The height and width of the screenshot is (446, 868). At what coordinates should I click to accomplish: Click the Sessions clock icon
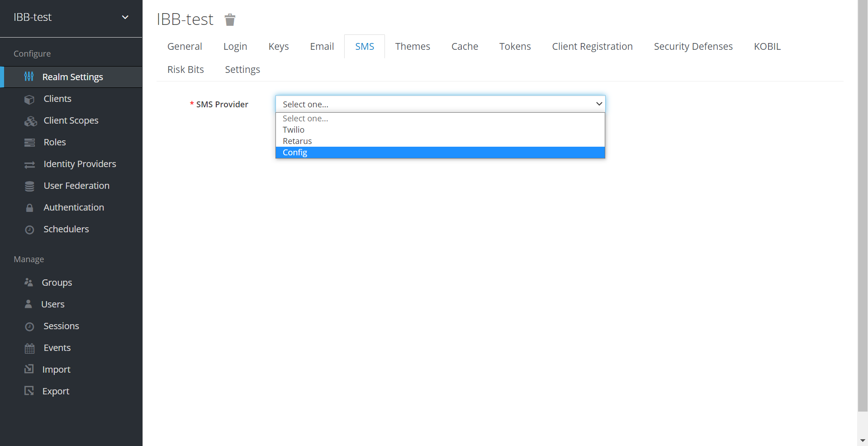(x=29, y=326)
